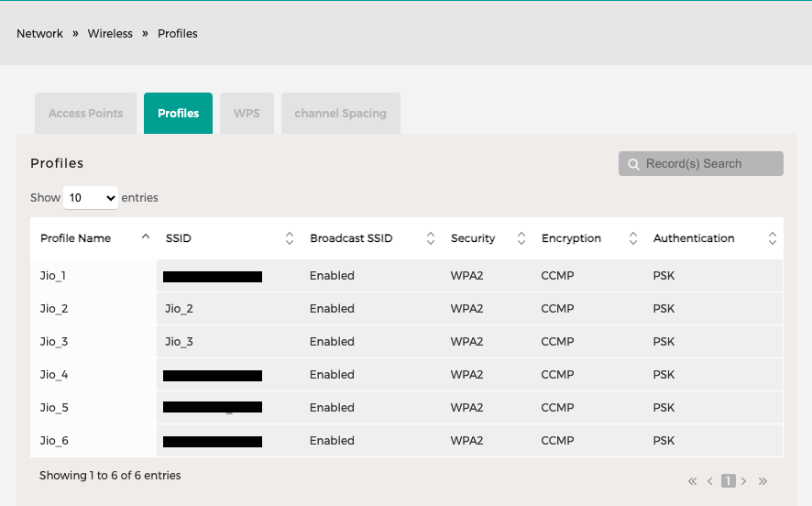This screenshot has height=506, width=812.
Task: Click PSK in the Jio_1 row
Action: 664,276
